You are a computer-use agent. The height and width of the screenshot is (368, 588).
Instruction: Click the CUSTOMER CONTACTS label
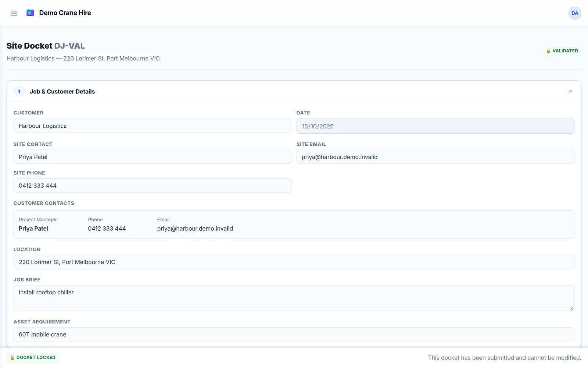click(44, 203)
